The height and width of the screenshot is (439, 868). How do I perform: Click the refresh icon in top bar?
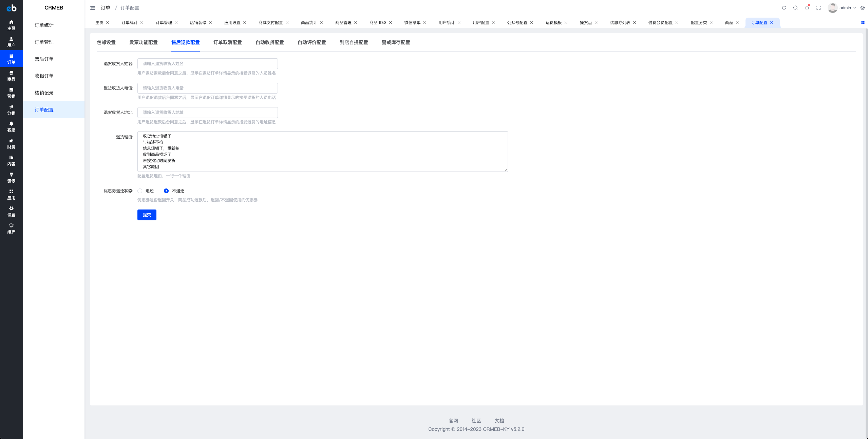[x=784, y=8]
